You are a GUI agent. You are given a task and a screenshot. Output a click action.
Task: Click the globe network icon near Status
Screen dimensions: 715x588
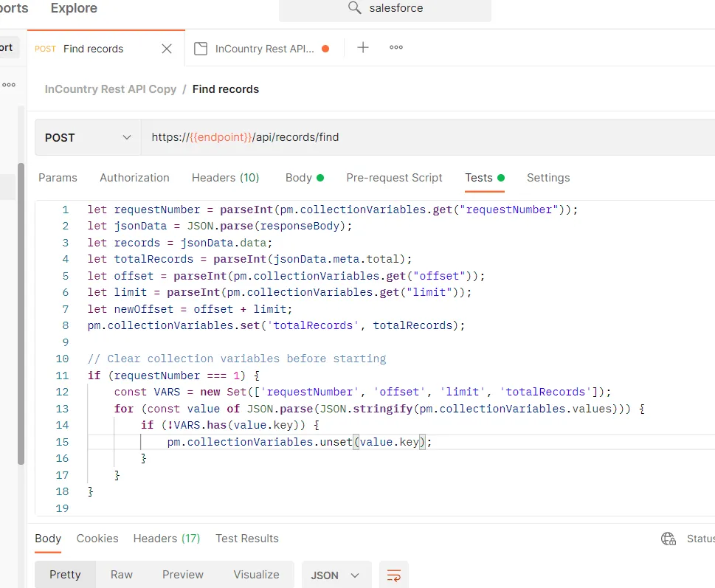(669, 539)
